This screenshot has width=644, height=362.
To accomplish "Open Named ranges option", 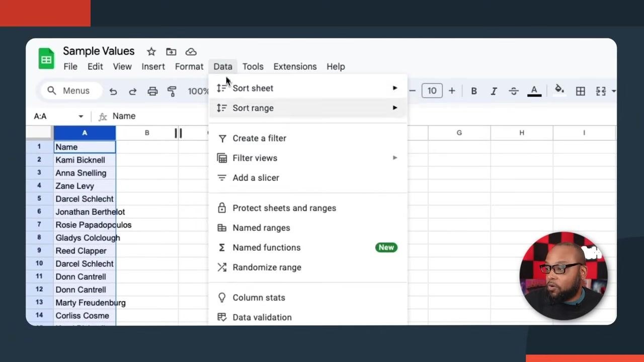I will [307, 228].
